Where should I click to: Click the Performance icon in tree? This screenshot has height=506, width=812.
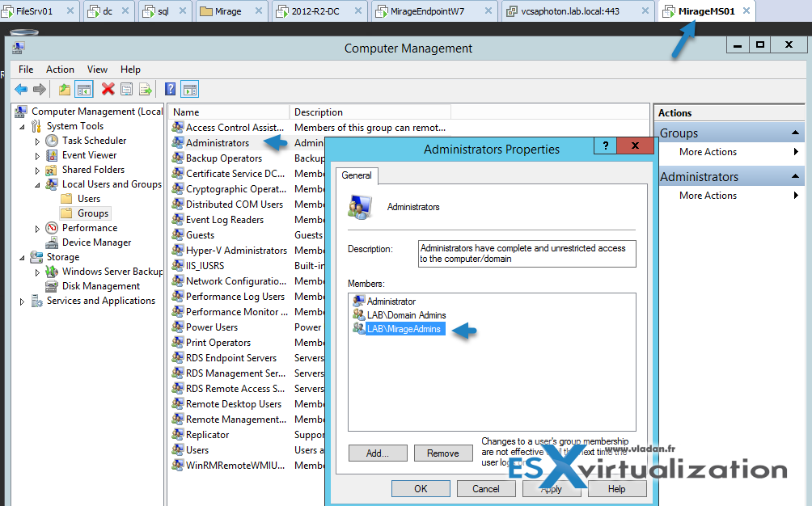tap(52, 228)
